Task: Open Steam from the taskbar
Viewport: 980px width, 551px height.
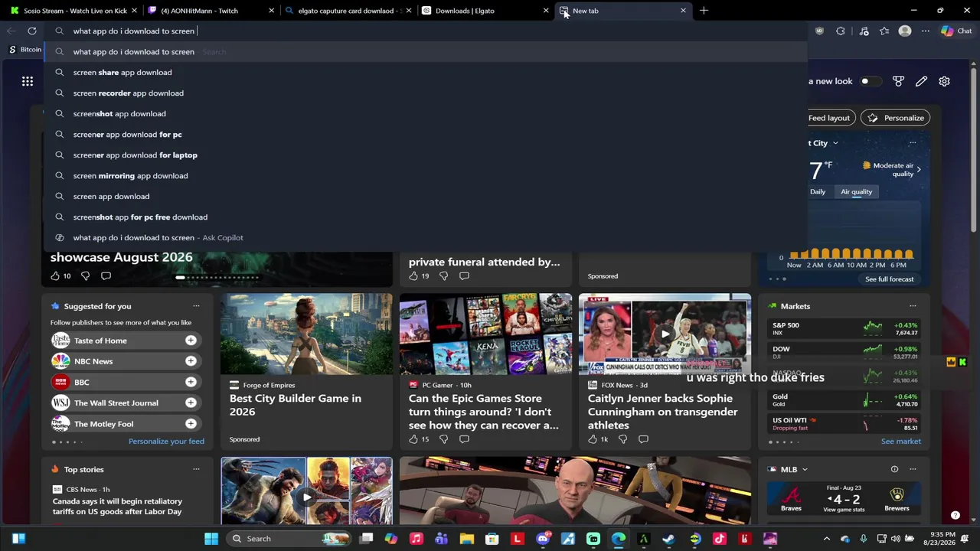Action: click(x=668, y=539)
